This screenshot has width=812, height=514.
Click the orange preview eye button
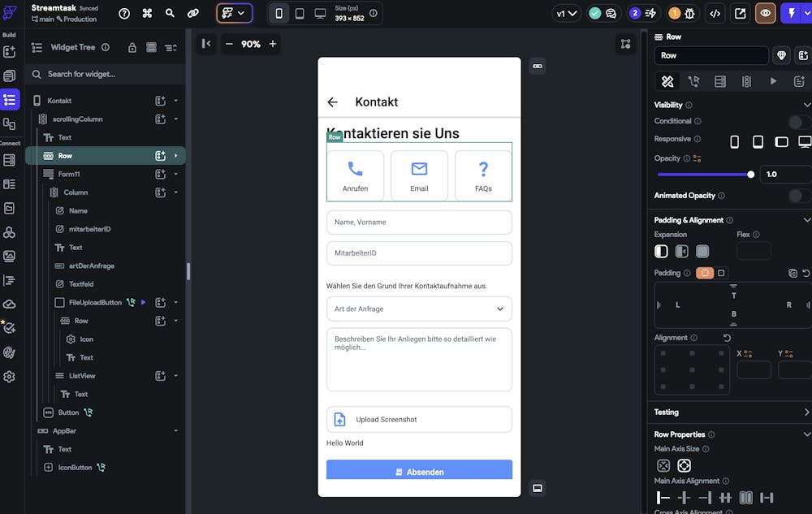coord(765,14)
